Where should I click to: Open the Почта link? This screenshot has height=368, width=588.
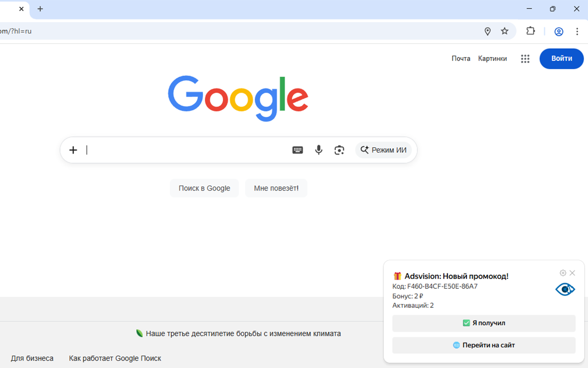461,58
